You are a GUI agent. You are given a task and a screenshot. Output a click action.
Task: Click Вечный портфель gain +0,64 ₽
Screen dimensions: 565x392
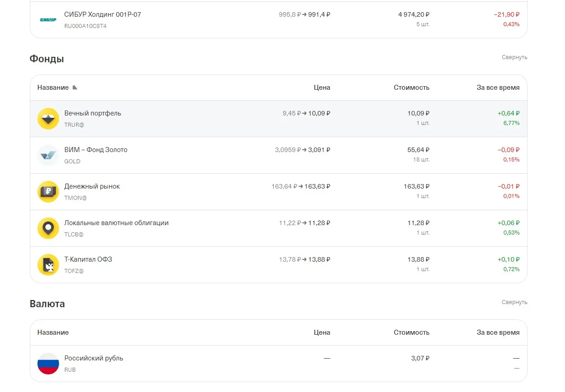(509, 113)
